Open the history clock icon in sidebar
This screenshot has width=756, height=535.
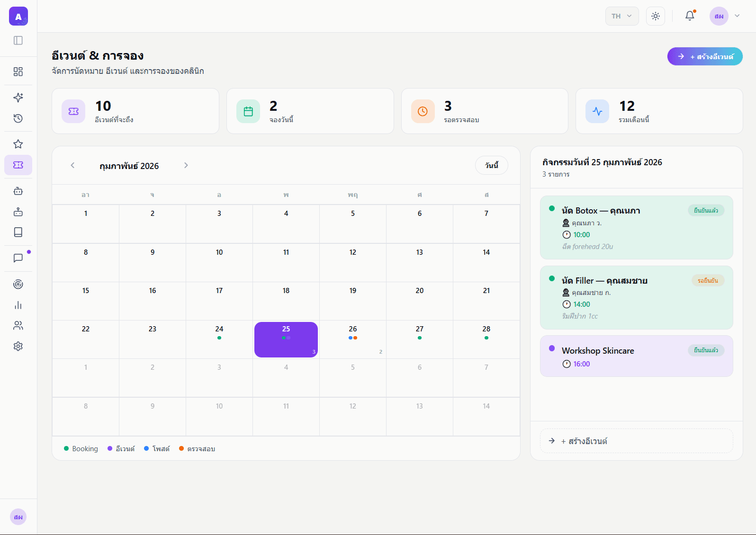pyautogui.click(x=18, y=118)
